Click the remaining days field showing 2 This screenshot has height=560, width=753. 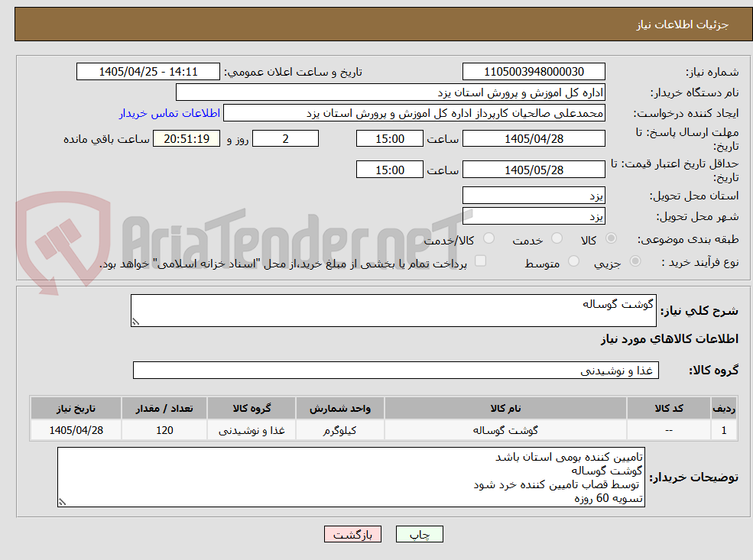[285, 139]
